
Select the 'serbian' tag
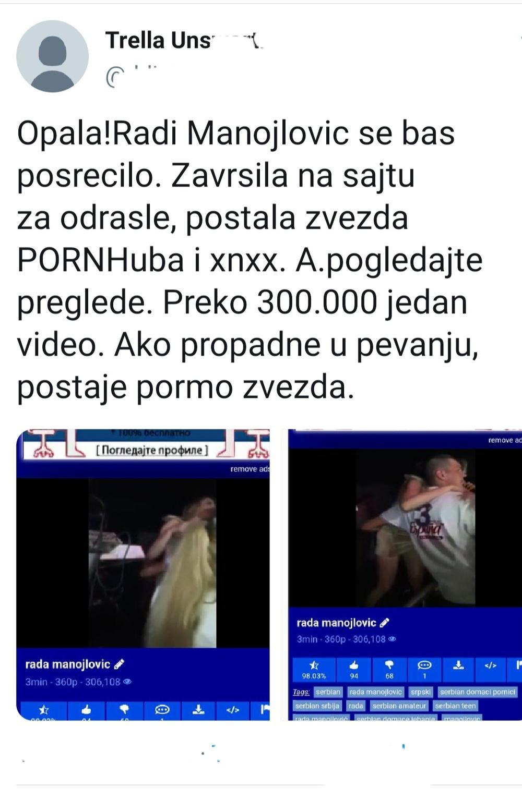(328, 692)
